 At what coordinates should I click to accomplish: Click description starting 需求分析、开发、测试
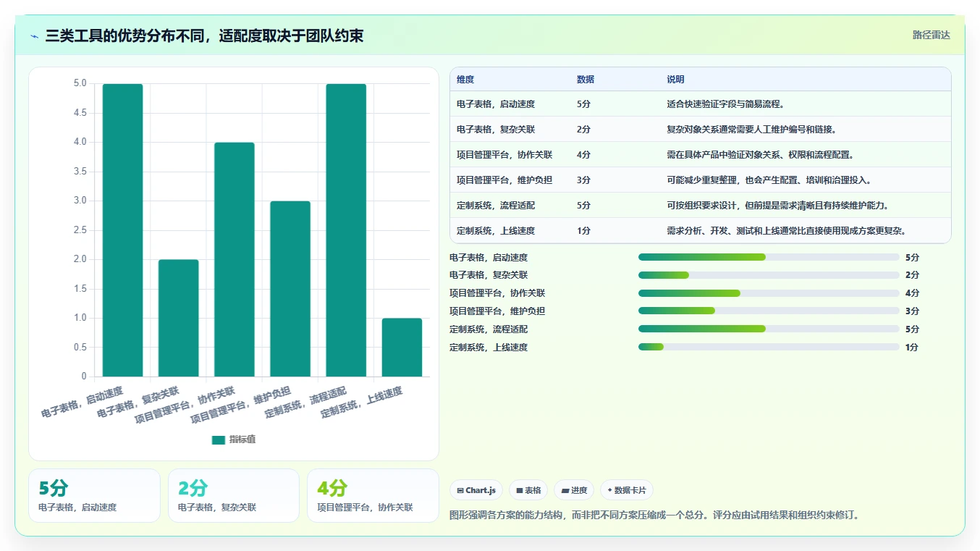786,231
